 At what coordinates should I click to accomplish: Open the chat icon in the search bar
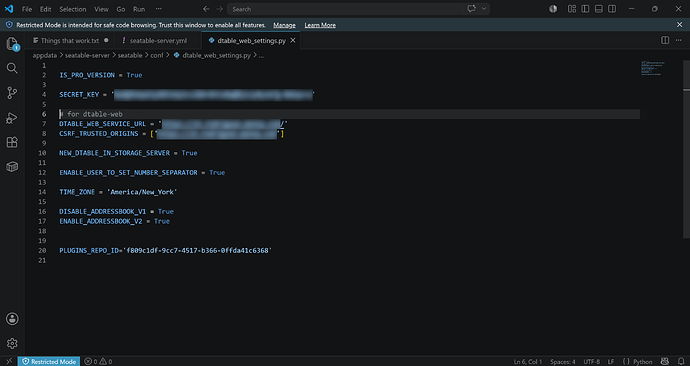(471, 9)
